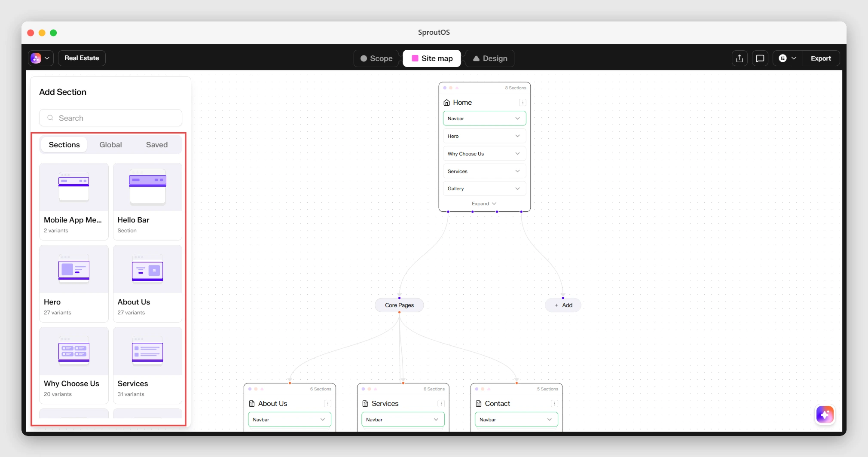
Task: Click the workspace logo icon at top left
Action: [x=37, y=58]
